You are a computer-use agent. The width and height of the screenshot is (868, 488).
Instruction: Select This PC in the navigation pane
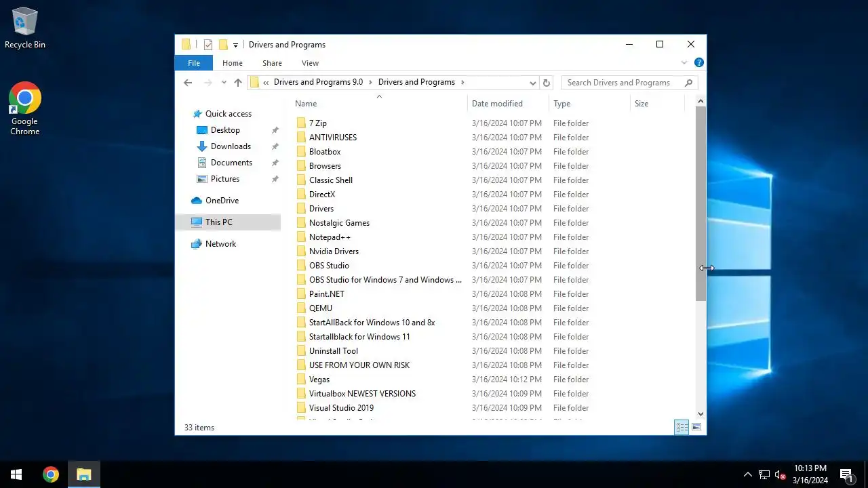(228, 222)
